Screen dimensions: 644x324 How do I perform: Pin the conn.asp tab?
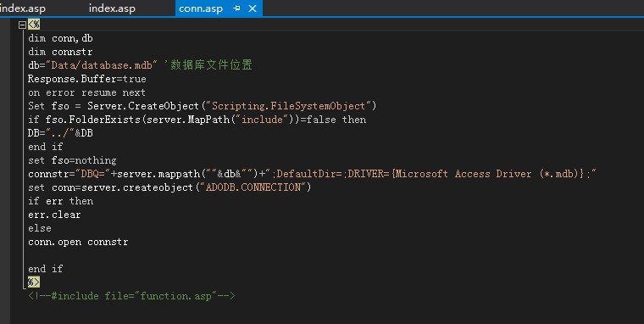pos(236,8)
